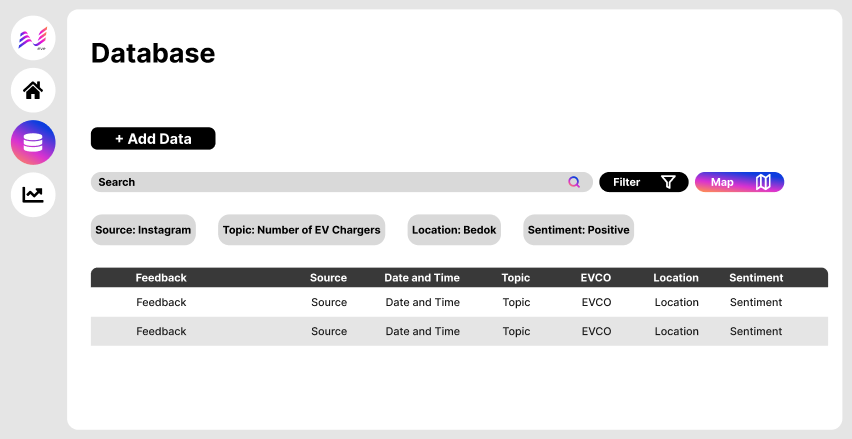The width and height of the screenshot is (852, 439).
Task: Click the second row's Location cell
Action: click(677, 331)
